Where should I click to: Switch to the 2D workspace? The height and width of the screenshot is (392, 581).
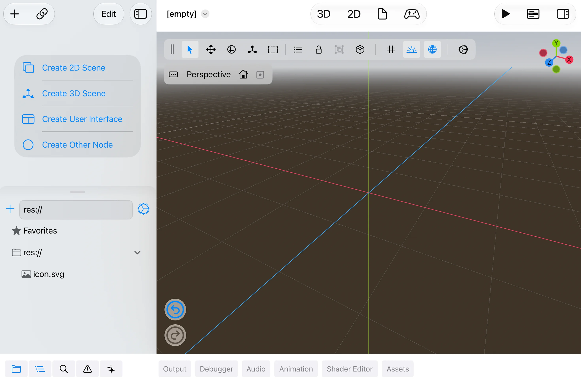click(x=354, y=14)
